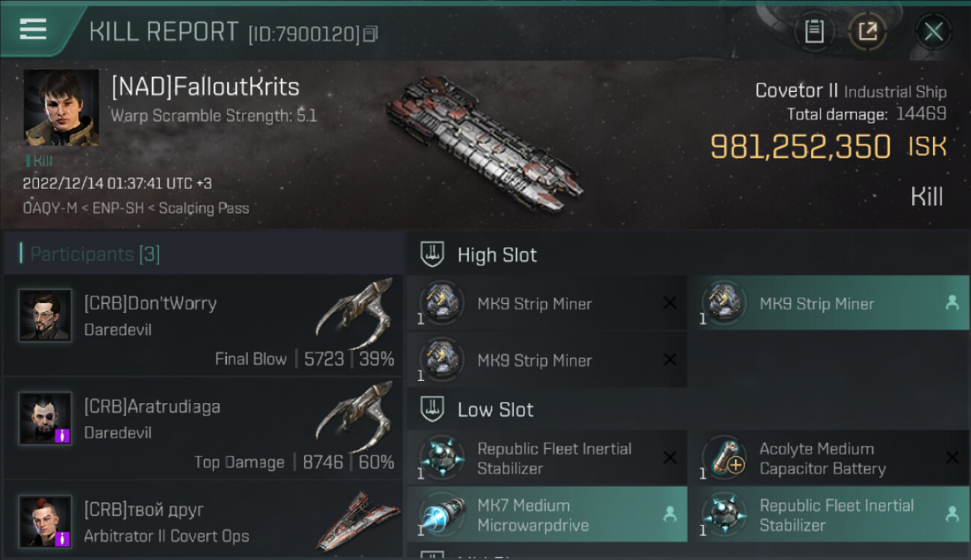971x560 pixels.
Task: Click the Arbitrator II Covert Ops ship icon
Action: 357,521
